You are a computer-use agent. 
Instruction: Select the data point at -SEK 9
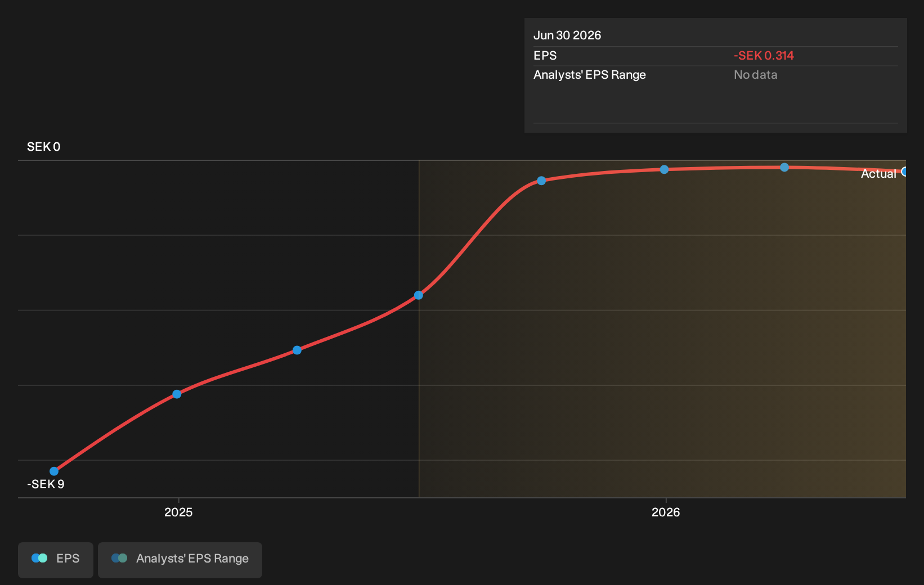(54, 471)
